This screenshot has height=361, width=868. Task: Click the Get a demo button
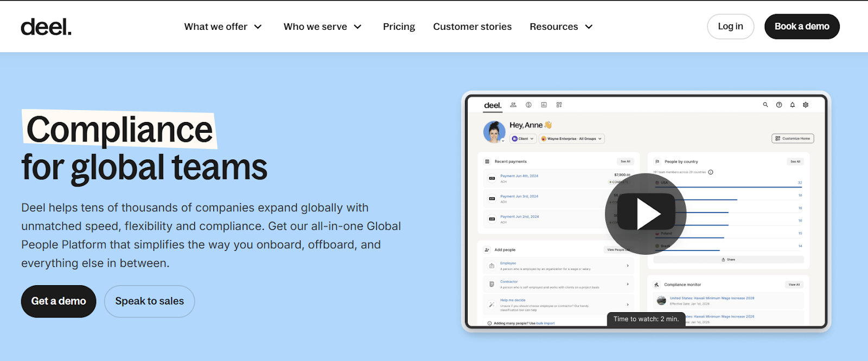pos(59,301)
